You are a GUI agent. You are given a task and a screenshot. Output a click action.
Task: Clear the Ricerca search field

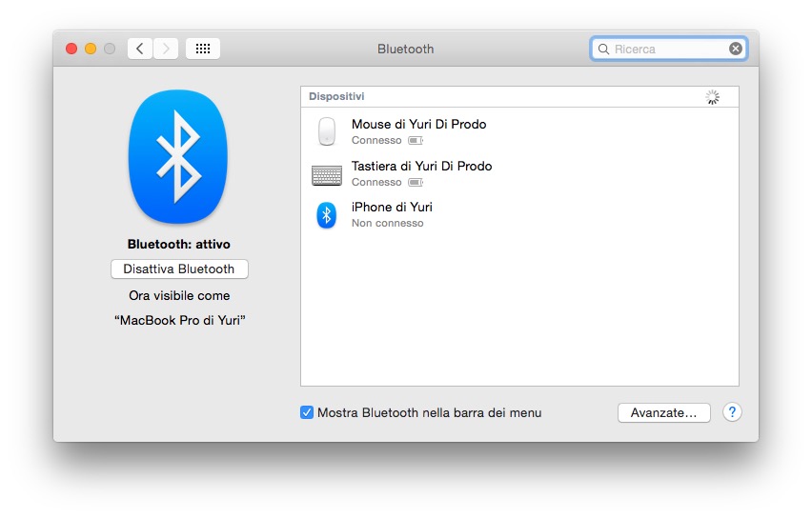click(736, 49)
